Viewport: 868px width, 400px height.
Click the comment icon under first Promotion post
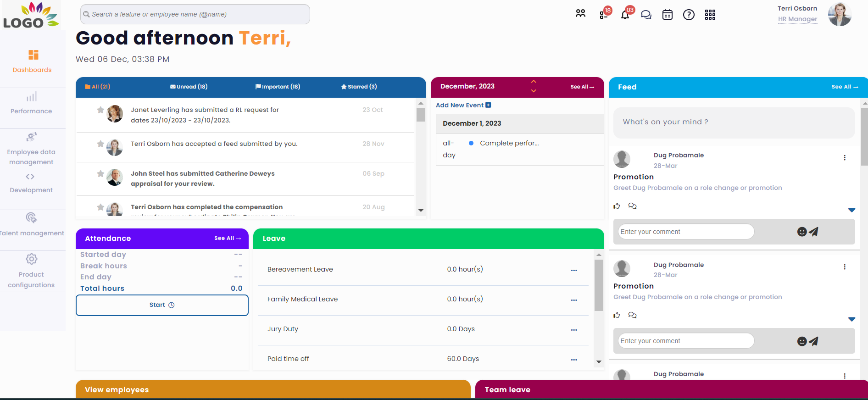[632, 206]
